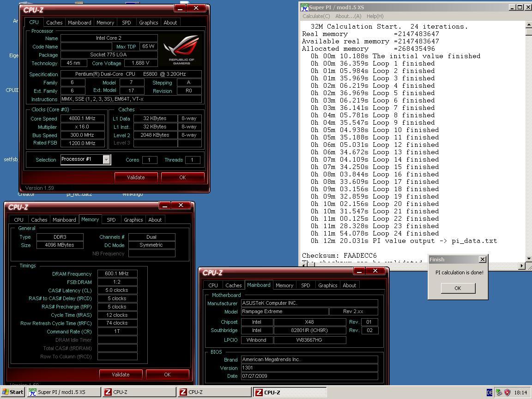Viewport: 532px width, 399px height.
Task: Click OK in the CPU tab window
Action: click(182, 177)
